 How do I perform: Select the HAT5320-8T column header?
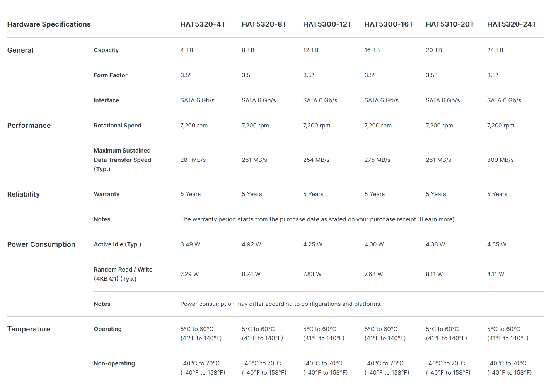[264, 24]
